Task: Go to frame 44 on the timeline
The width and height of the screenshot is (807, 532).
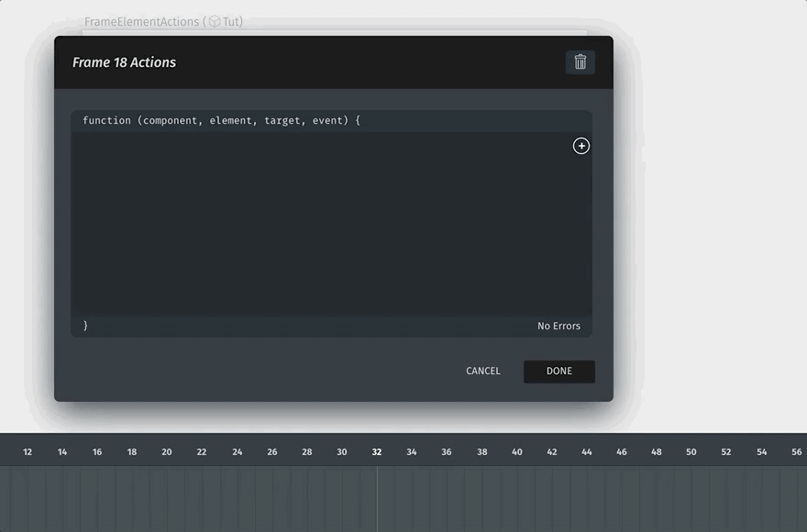Action: pos(587,451)
